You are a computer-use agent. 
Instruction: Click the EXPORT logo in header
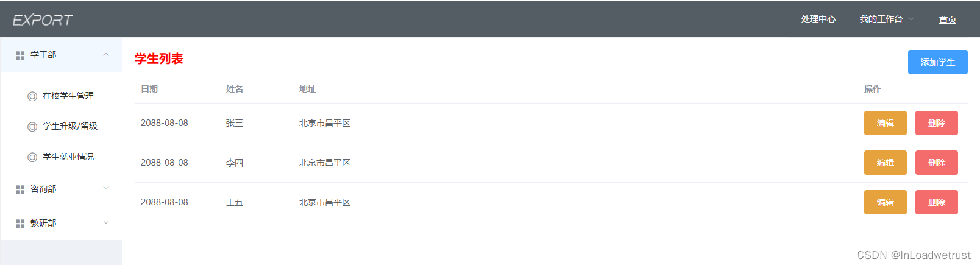pyautogui.click(x=43, y=20)
